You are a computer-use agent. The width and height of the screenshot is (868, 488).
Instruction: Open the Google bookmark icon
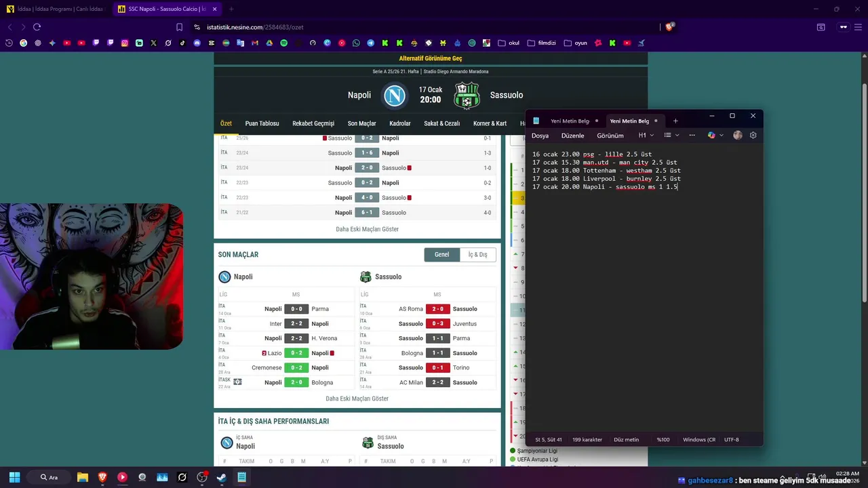click(x=24, y=43)
